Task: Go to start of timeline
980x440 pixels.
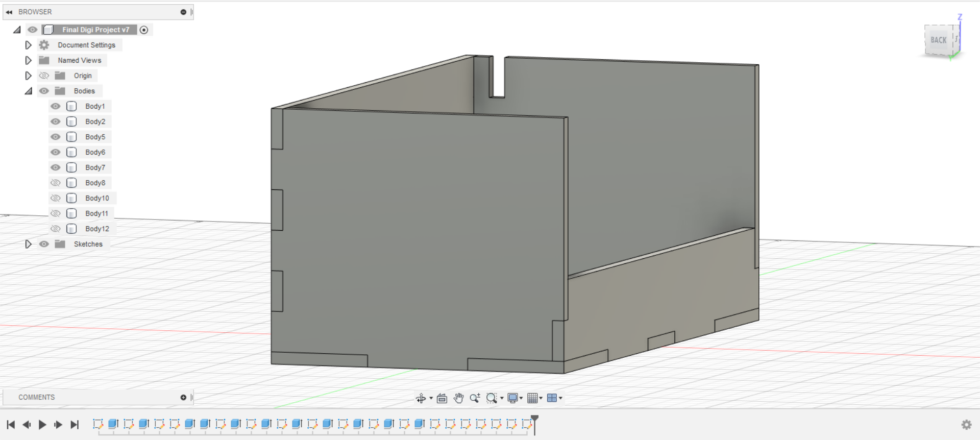Action: pos(11,425)
